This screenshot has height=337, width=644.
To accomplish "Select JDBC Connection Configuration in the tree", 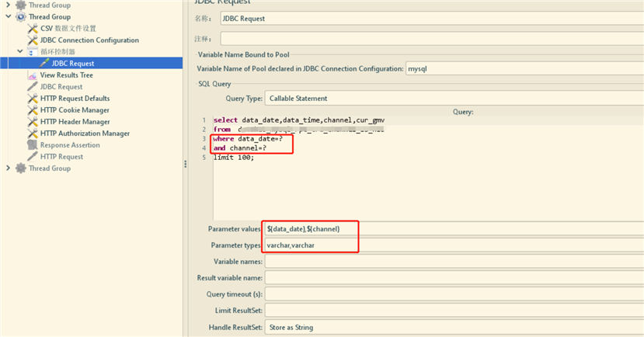I will pos(89,40).
